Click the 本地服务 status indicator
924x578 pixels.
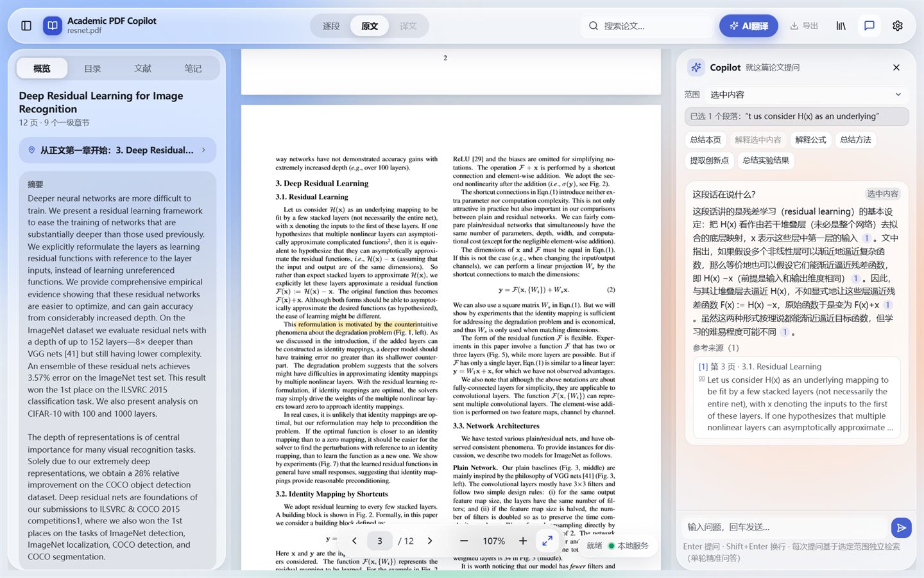629,546
